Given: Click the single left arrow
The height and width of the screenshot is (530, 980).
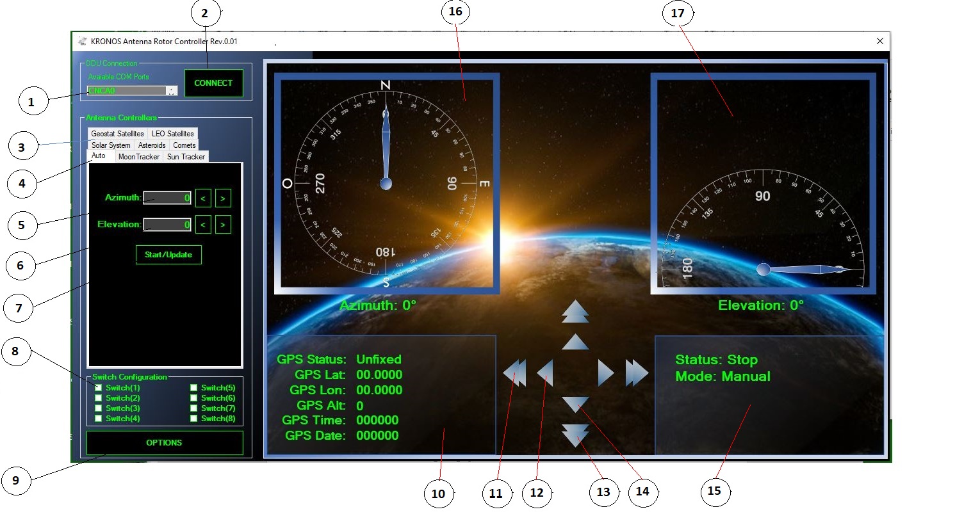Looking at the screenshot, I should [x=545, y=373].
